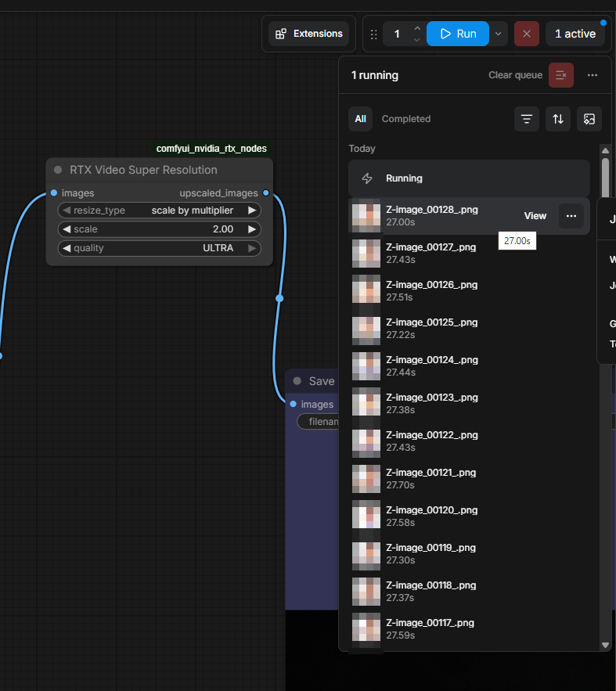Select Z-image_00123_.png in queue
Image resolution: width=616 pixels, height=691 pixels.
point(469,403)
